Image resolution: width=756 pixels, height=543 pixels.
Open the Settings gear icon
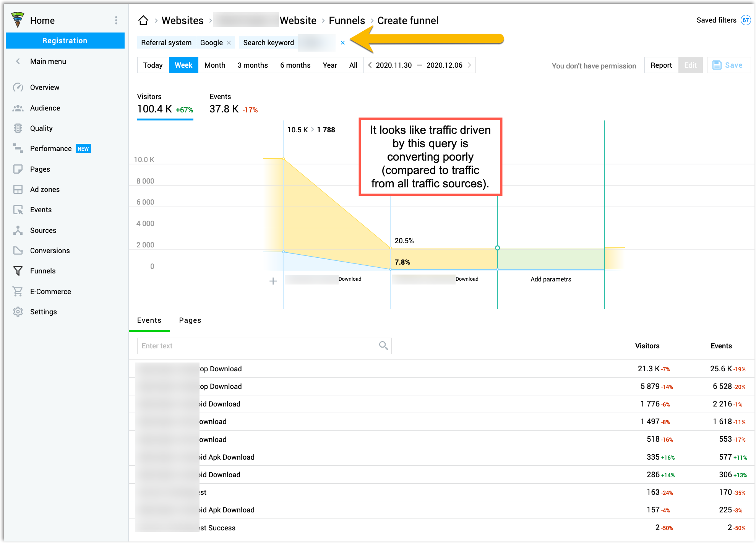pos(18,312)
